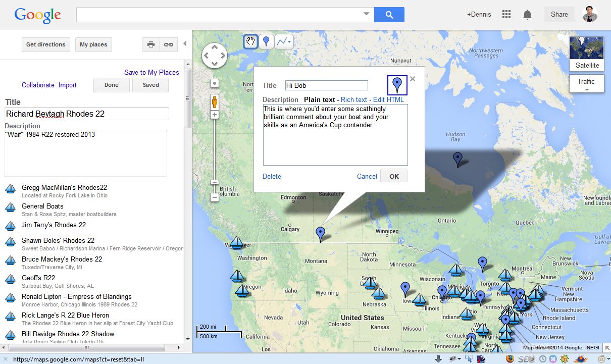The height and width of the screenshot is (364, 611).
Task: Cancel the placemark edit
Action: point(367,176)
